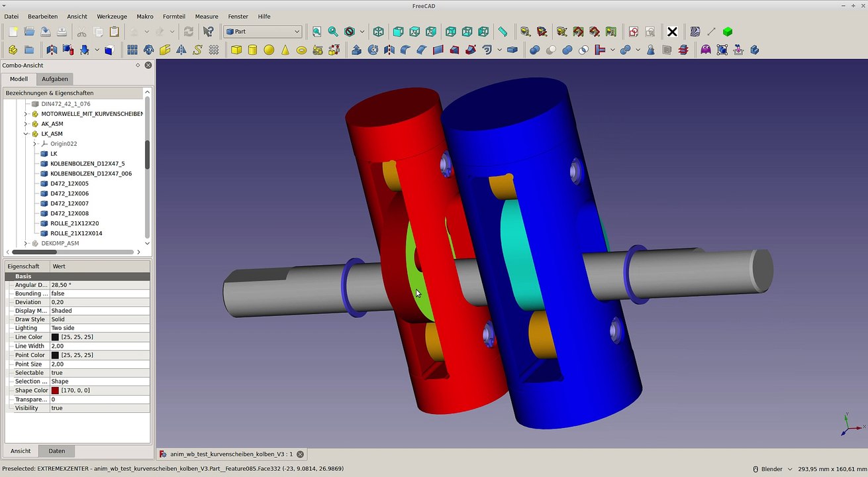
Task: Create a new document
Action: pyautogui.click(x=13, y=32)
